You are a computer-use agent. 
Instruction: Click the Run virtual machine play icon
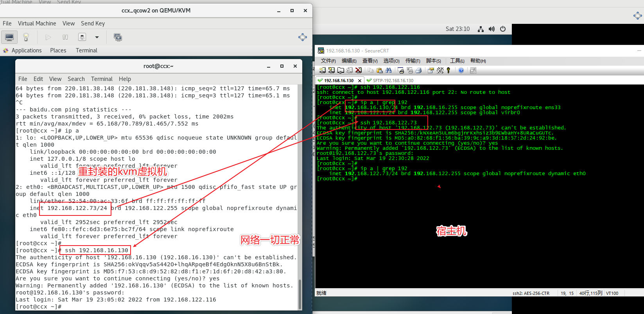point(48,37)
